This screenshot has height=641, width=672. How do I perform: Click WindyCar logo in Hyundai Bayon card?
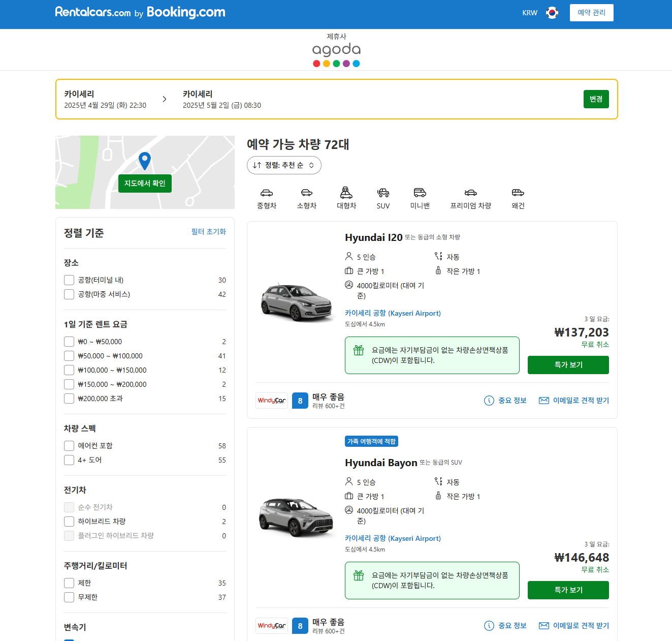tap(272, 626)
